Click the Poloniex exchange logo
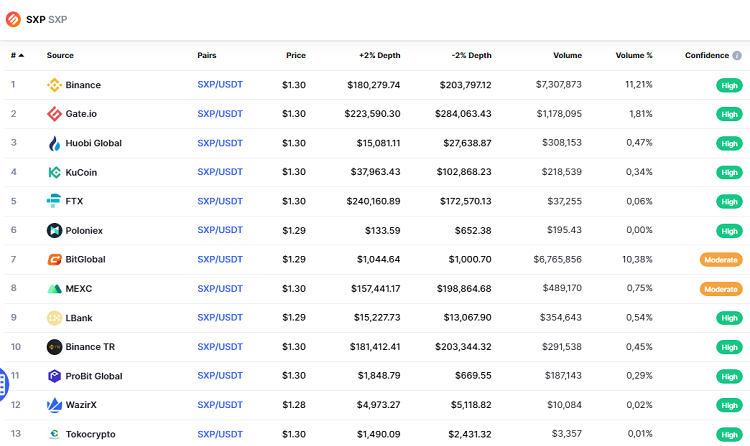750x446 pixels. [54, 230]
